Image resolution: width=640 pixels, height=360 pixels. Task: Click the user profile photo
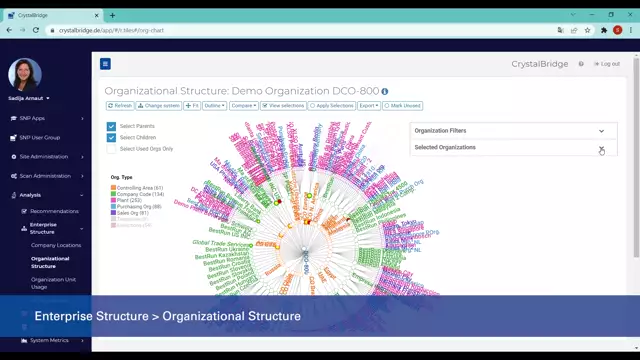[x=25, y=74]
